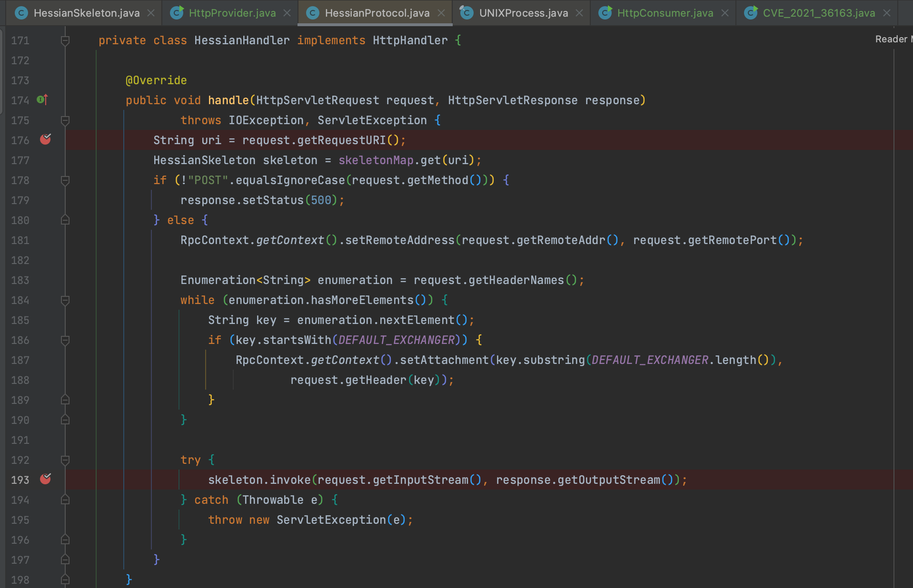
Task: Click the class icon on HessianSkeleton.java tab
Action: [x=21, y=13]
